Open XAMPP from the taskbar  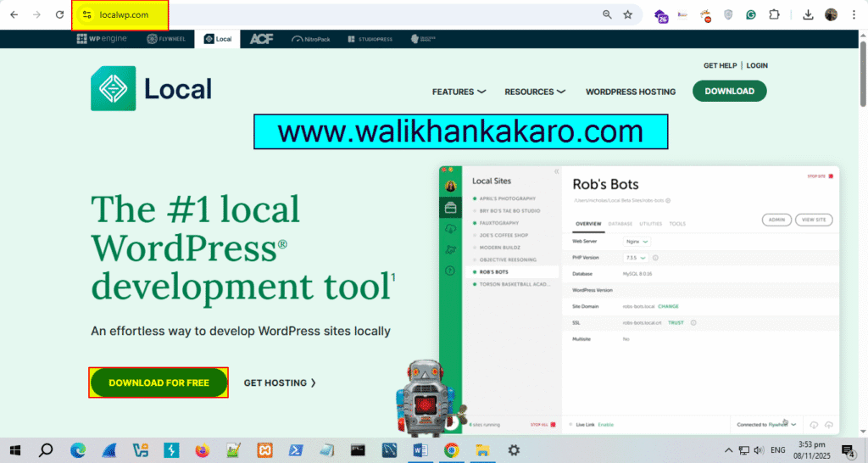(265, 450)
